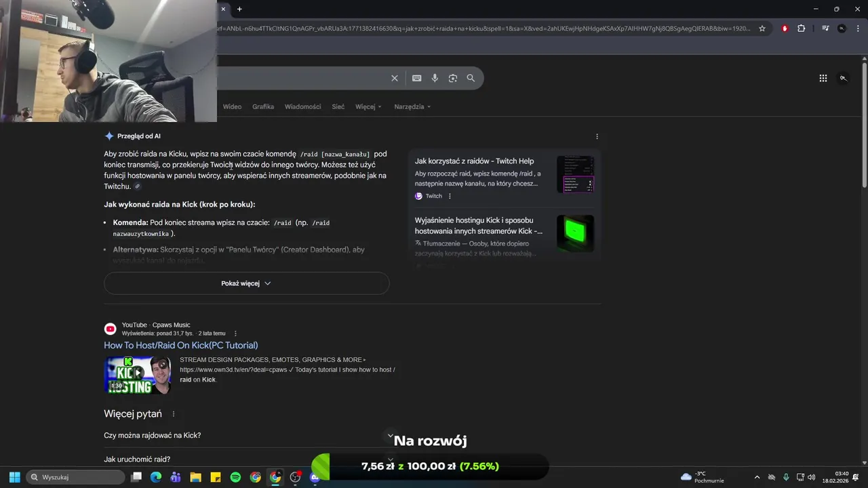The height and width of the screenshot is (488, 868).
Task: Click the Chrome address bar URL
Action: tap(484, 28)
